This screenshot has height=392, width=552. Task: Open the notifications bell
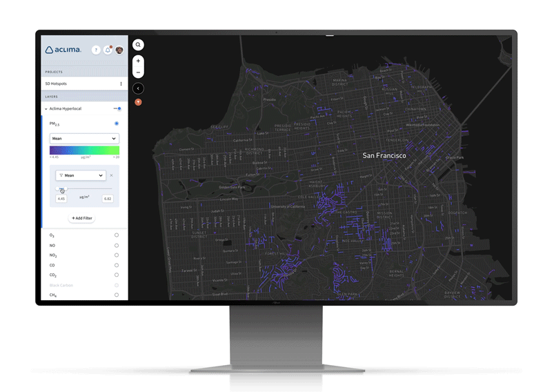pyautogui.click(x=108, y=50)
